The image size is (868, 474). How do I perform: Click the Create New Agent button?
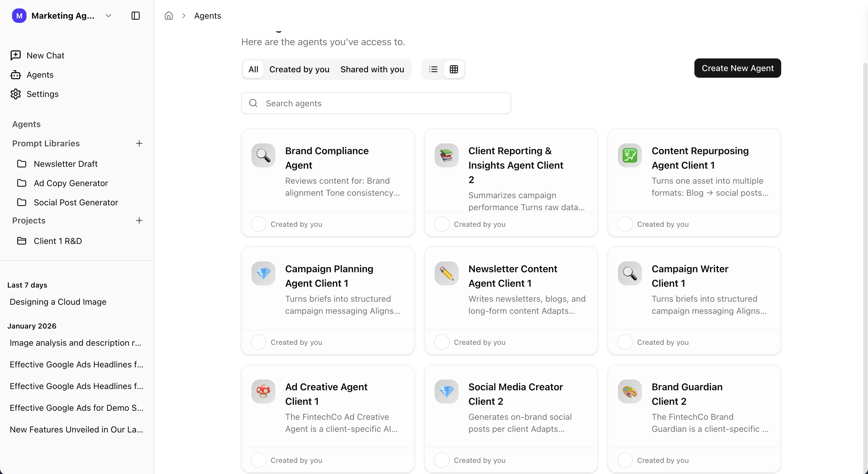[737, 68]
